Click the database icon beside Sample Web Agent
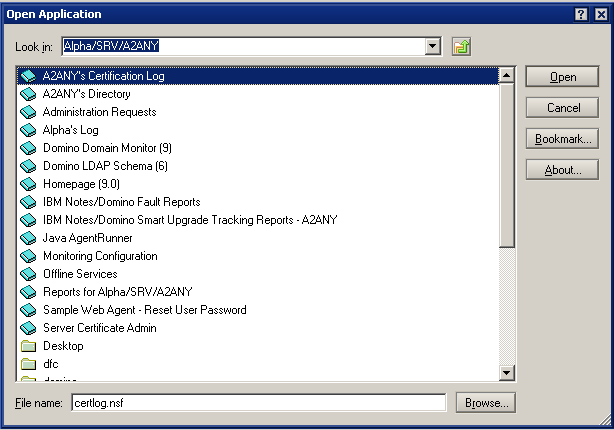The height and width of the screenshot is (430, 614). point(28,310)
